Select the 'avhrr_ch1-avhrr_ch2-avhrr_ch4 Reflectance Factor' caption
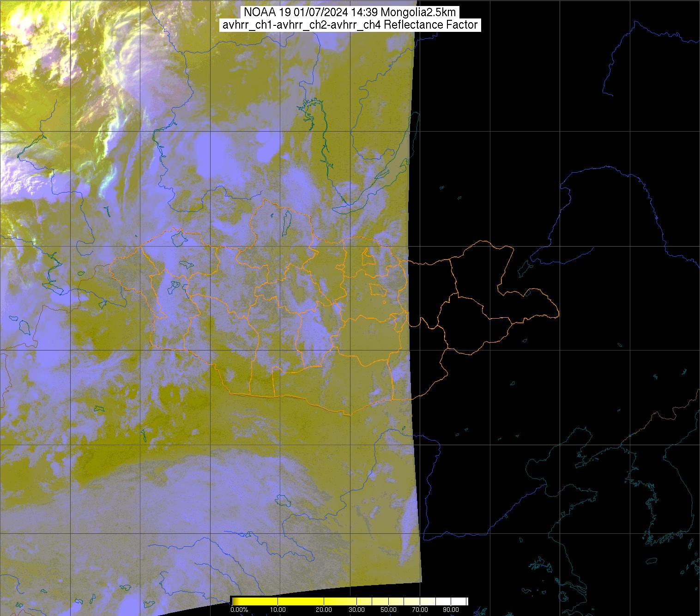Screen dimensions: 700x616 [350, 25]
